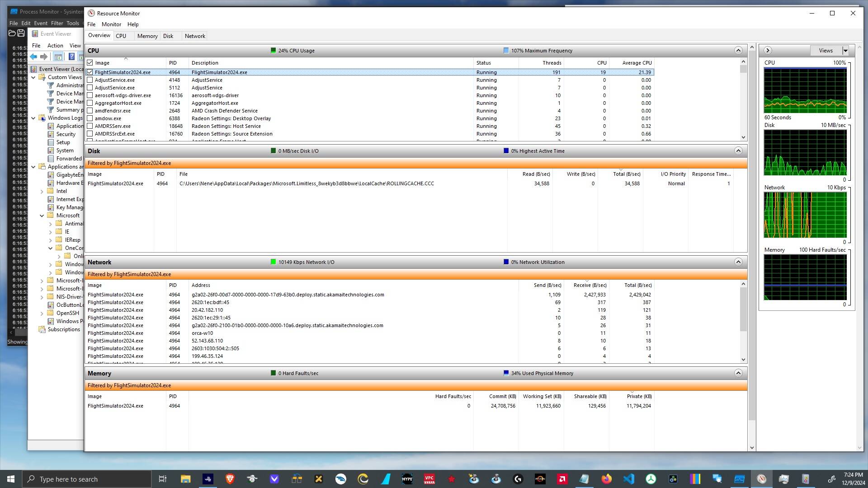The height and width of the screenshot is (488, 868).
Task: Click the Security log icon in Event Viewer
Action: tap(51, 134)
